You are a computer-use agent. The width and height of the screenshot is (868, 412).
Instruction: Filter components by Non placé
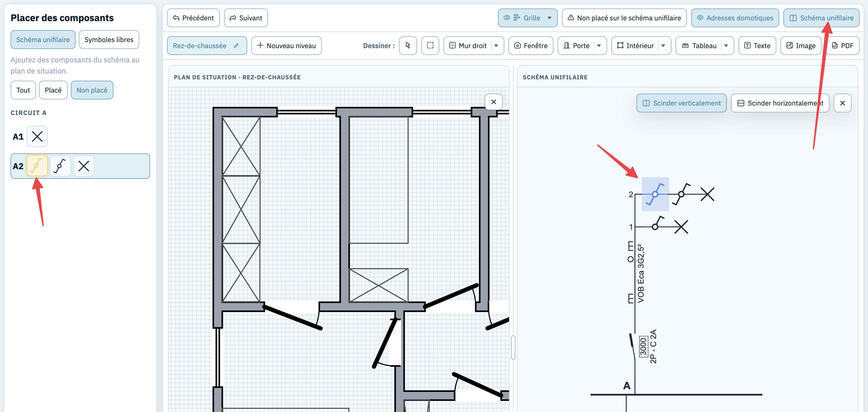92,90
